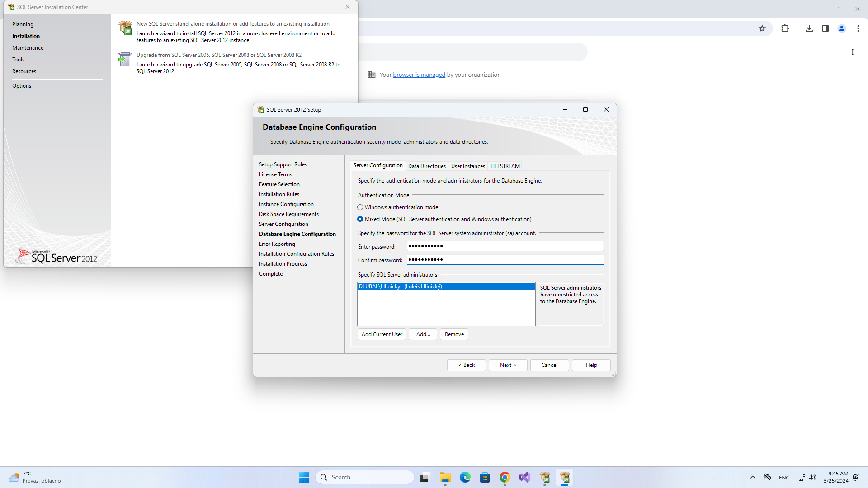Select Mixed Mode authentication radio button
The image size is (868, 488).
tap(359, 219)
